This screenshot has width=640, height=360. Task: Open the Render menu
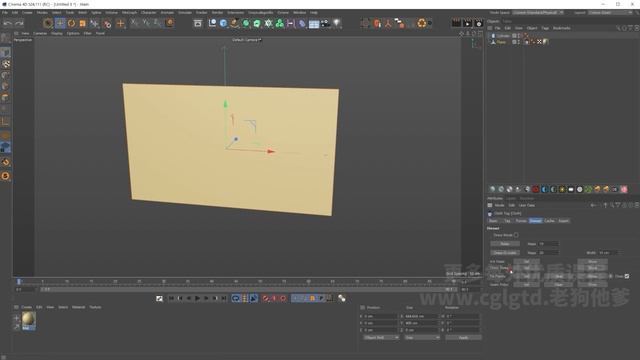[x=217, y=13]
